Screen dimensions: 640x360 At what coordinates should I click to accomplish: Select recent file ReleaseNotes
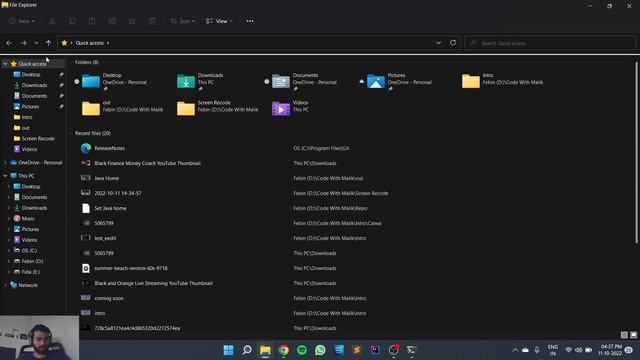coord(109,148)
